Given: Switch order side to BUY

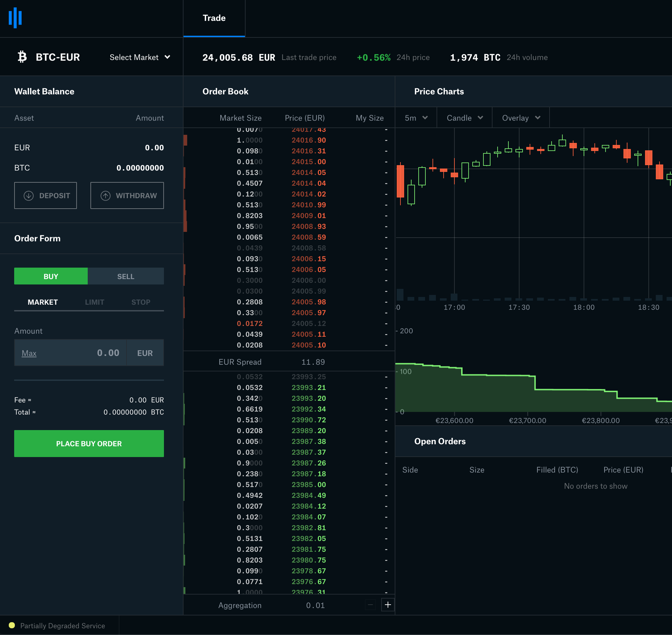Looking at the screenshot, I should 51,276.
